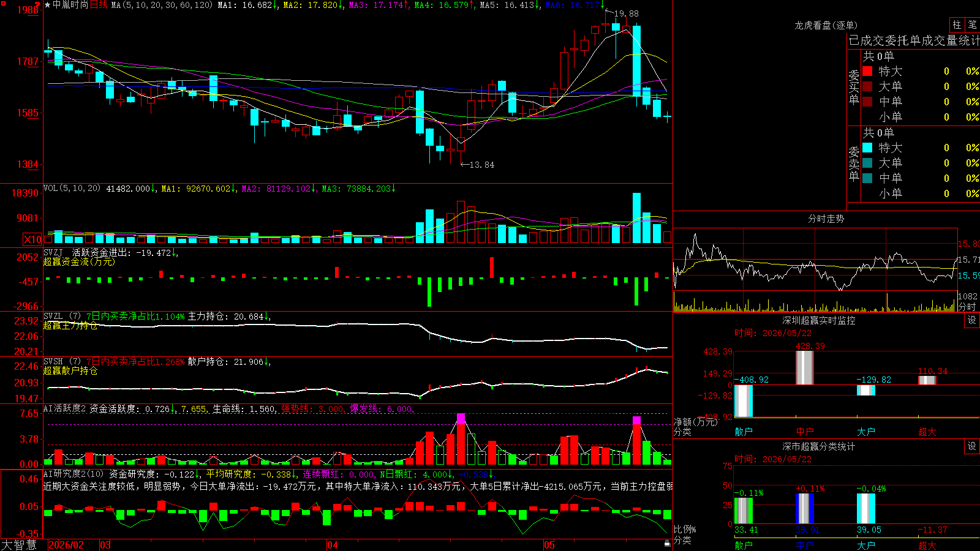Click the 主力持仓: 20.684 value
Viewport: 980px width, 551px height.
[x=225, y=317]
